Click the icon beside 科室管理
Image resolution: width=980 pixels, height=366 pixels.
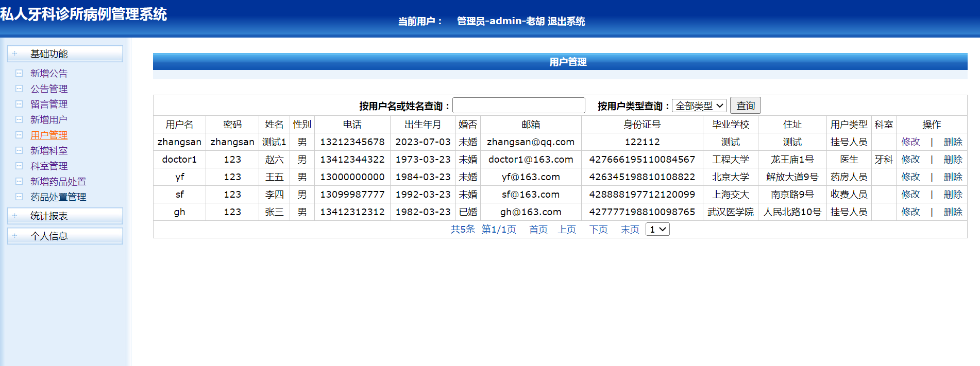(19, 166)
